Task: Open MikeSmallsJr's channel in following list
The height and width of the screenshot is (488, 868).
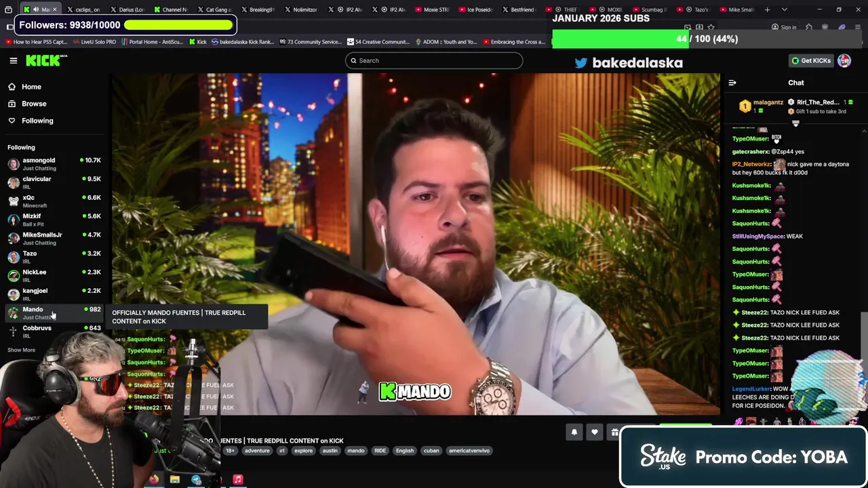Action: [x=54, y=238]
